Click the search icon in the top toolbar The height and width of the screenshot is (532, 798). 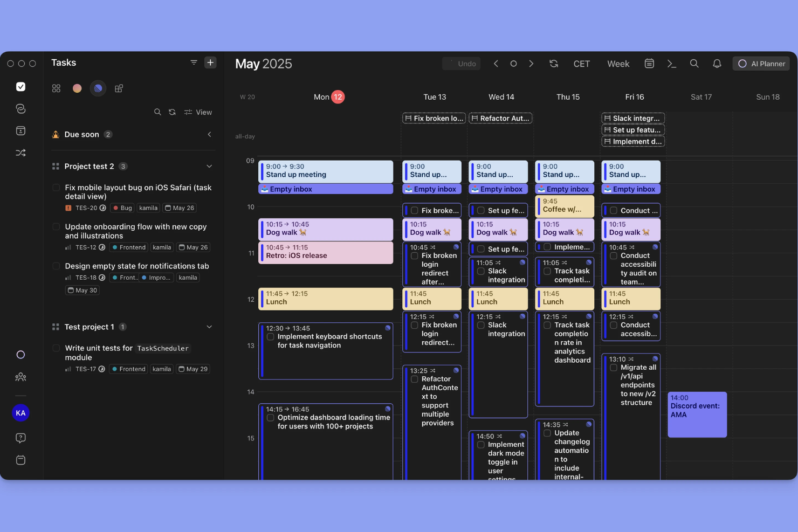click(x=694, y=63)
